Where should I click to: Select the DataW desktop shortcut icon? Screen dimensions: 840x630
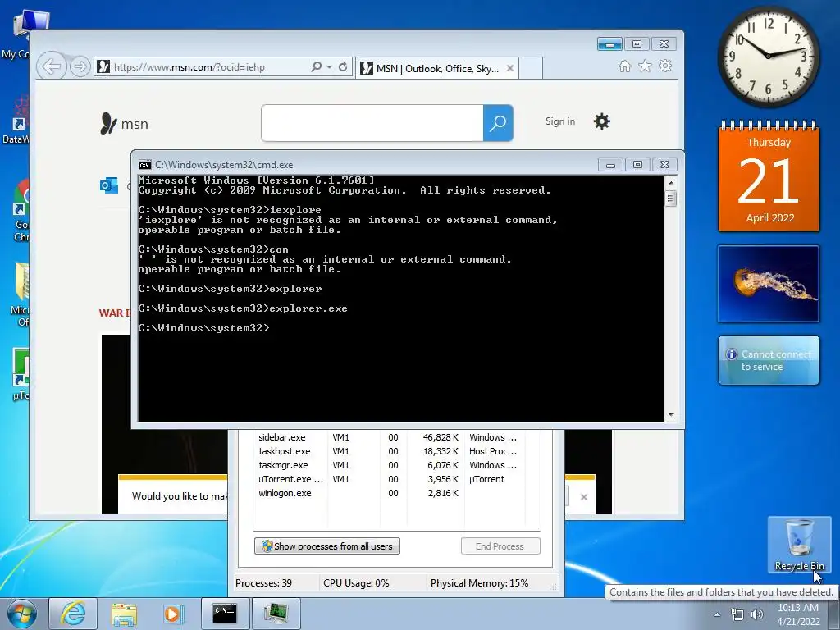pos(16,121)
